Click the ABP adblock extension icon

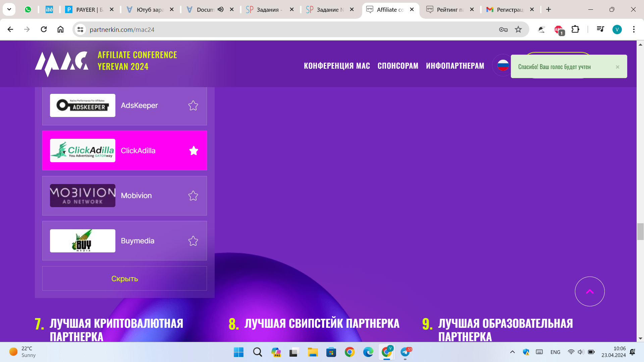pyautogui.click(x=558, y=29)
